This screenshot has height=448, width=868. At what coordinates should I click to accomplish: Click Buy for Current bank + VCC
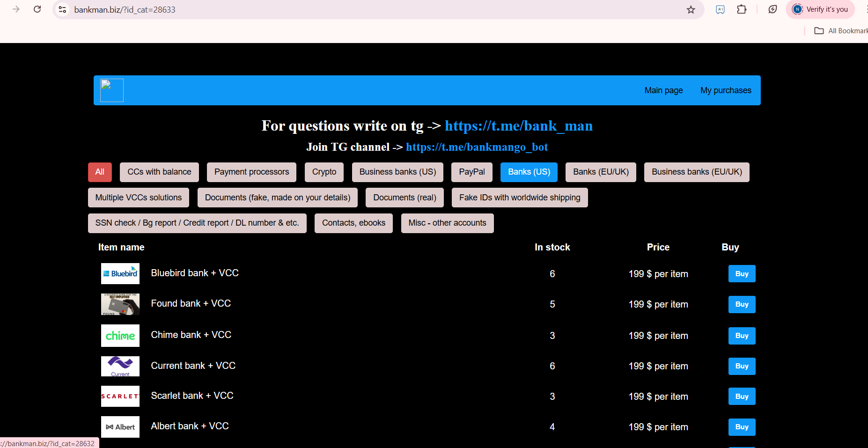tap(742, 366)
